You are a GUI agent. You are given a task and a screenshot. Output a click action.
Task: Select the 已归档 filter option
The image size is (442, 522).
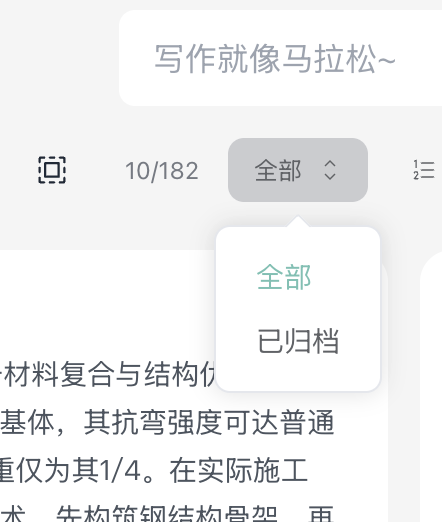pos(298,341)
